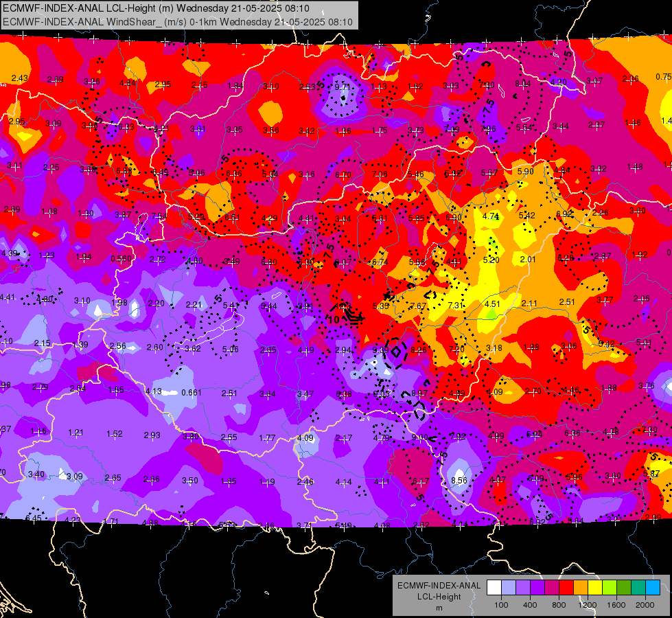Image resolution: width=672 pixels, height=618 pixels.
Task: Click the wind shear value 2.43
Action: point(20,78)
